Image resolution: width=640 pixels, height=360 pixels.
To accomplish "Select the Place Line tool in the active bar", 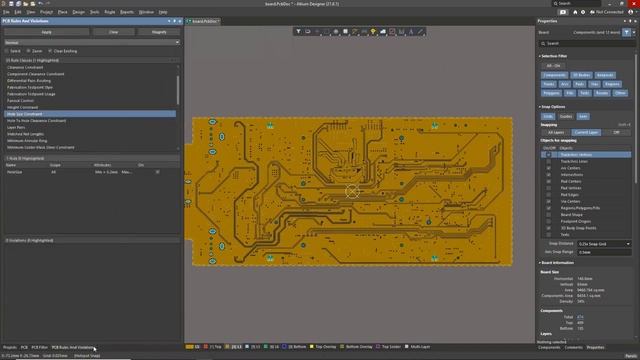I will tap(420, 31).
